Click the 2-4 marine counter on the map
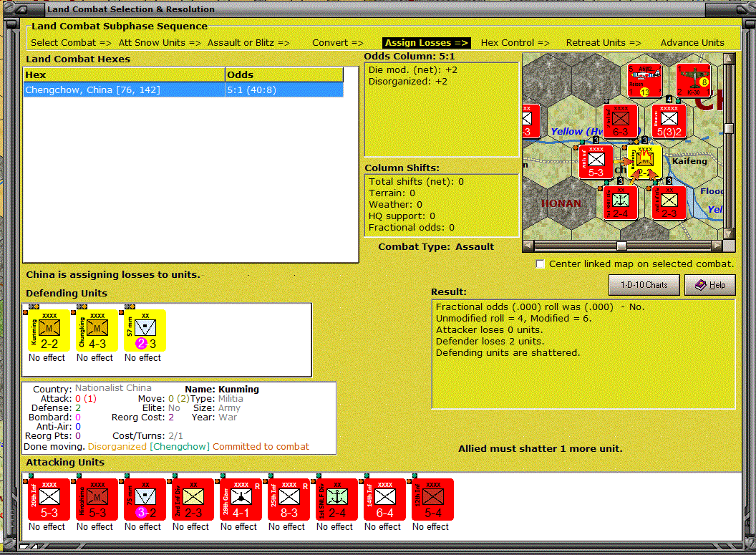756x555 pixels. [x=621, y=203]
